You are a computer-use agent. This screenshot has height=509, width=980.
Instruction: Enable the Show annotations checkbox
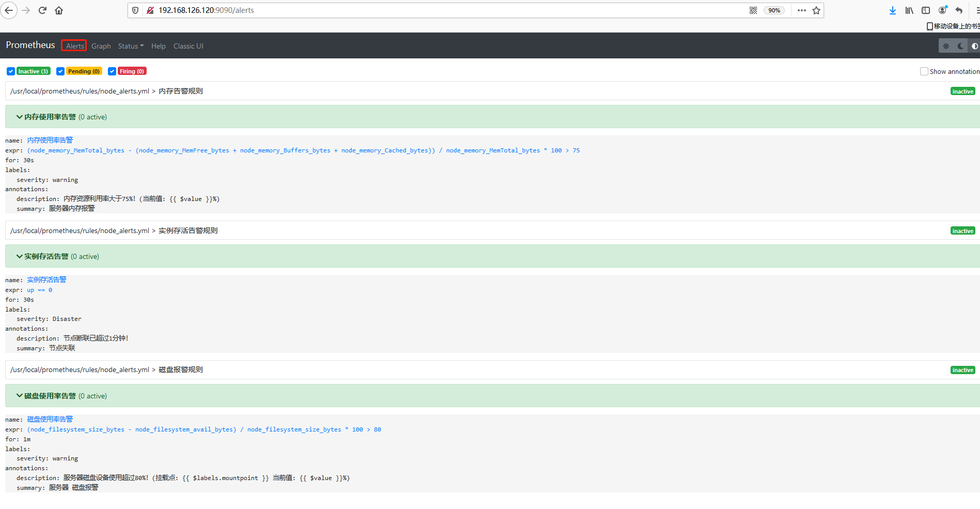pos(924,71)
